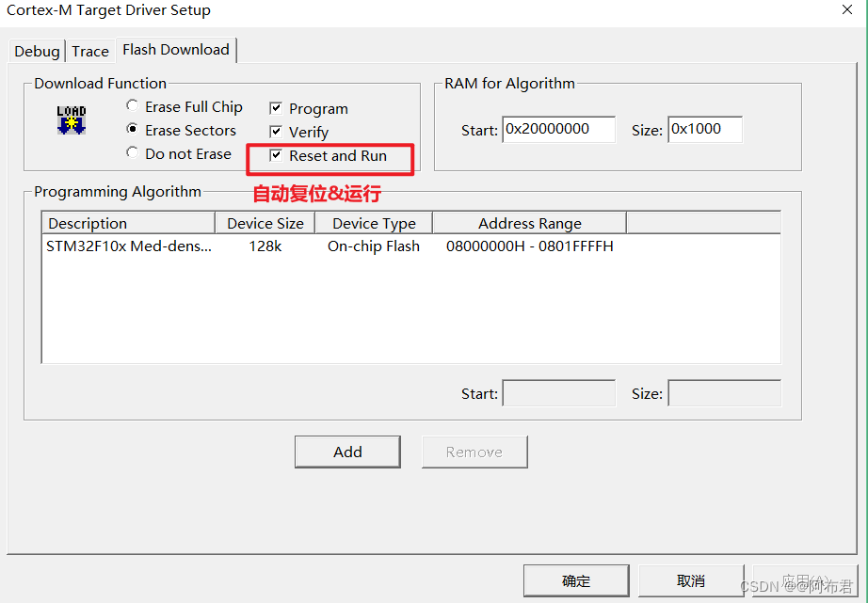Click the Add button
Image resolution: width=868 pixels, height=603 pixels.
point(347,452)
